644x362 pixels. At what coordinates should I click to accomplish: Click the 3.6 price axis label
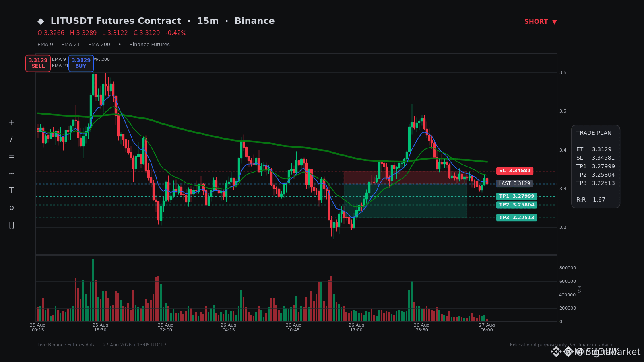pos(563,73)
